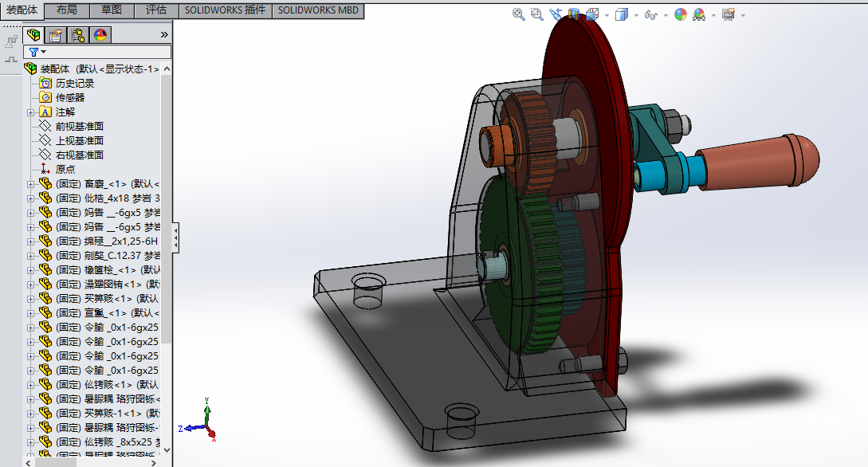Open the 布局 ribbon tab
Screen dimensions: 868x467
pyautogui.click(x=66, y=10)
